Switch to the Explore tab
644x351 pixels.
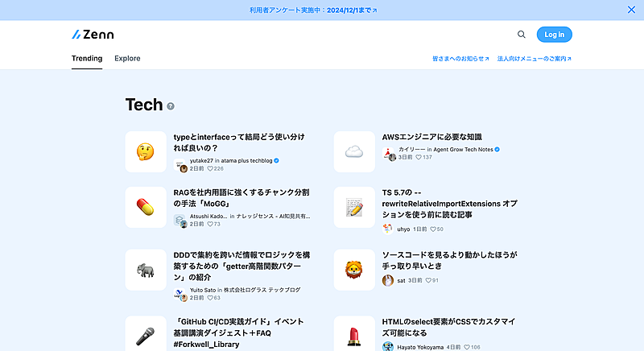coord(127,59)
